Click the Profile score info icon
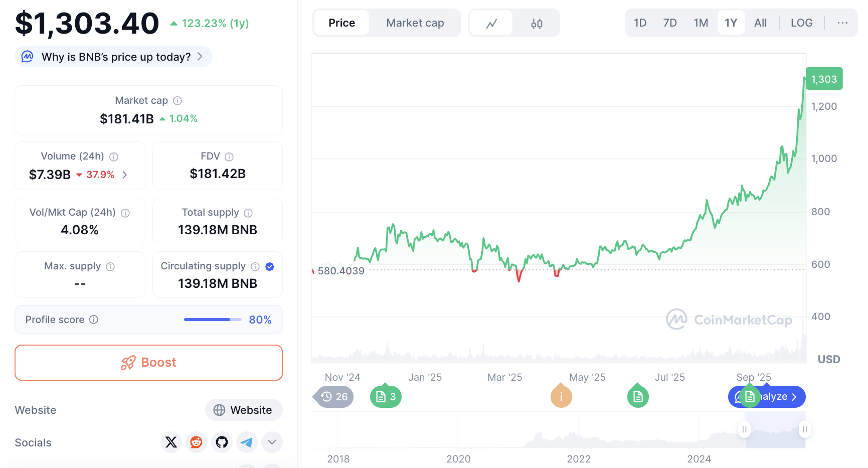The width and height of the screenshot is (868, 468). 94,320
